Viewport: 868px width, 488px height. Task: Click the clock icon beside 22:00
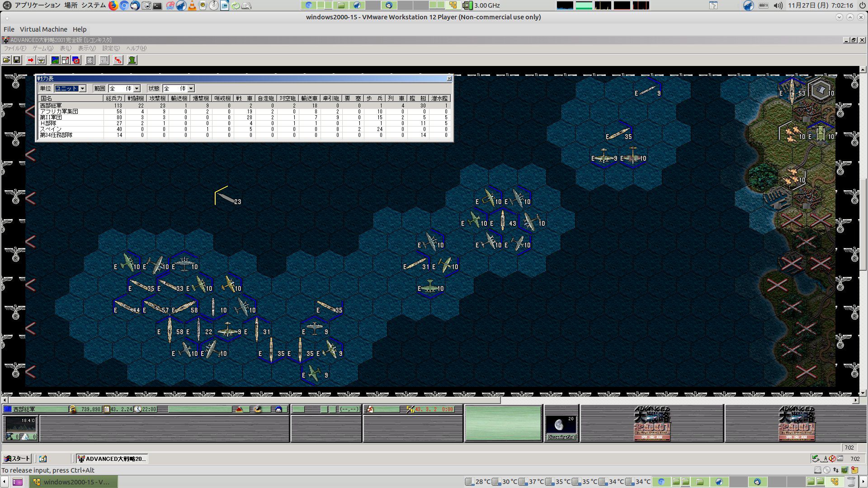tap(138, 409)
